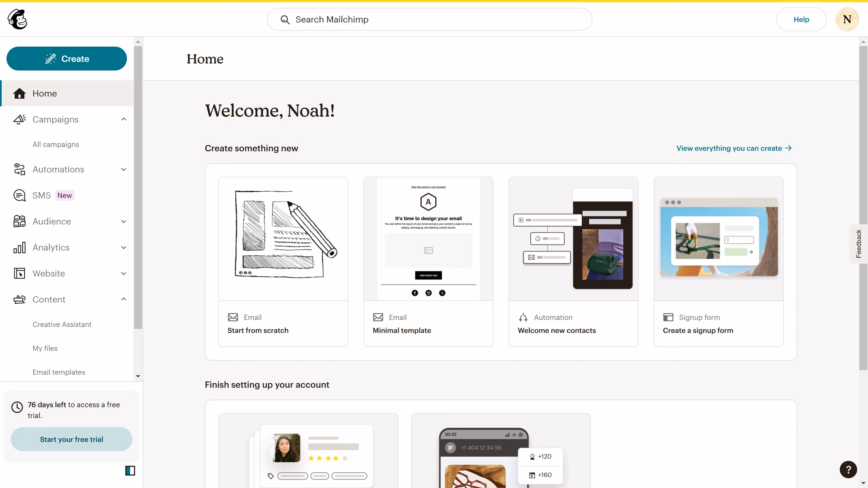
Task: Expand the Audience menu chevron
Action: coord(124,221)
